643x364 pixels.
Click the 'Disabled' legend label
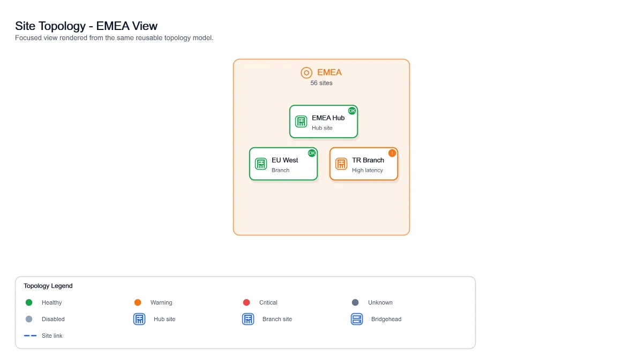point(53,319)
